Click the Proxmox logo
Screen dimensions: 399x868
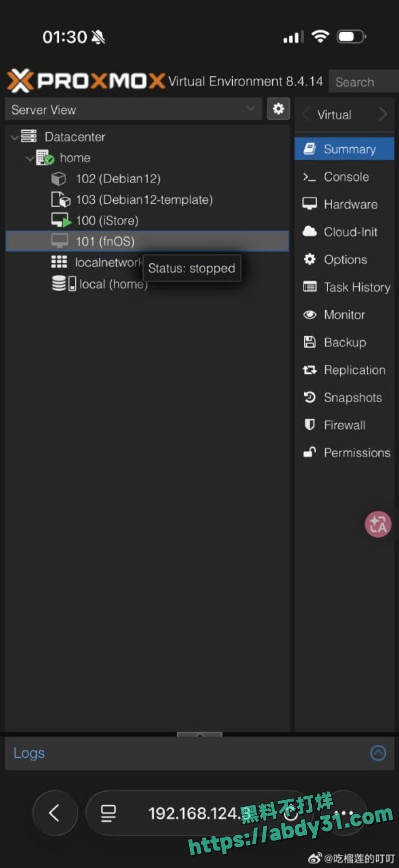(86, 80)
